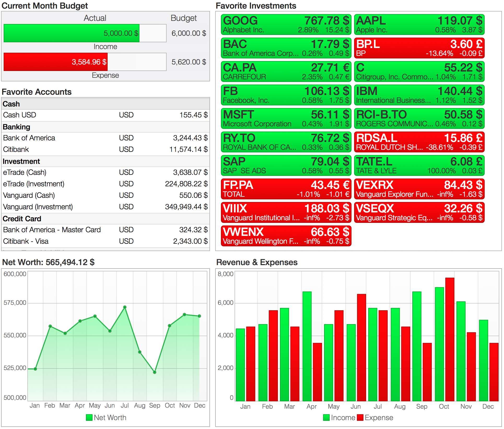Click the July peak net worth point
The image size is (504, 429).
click(x=125, y=307)
